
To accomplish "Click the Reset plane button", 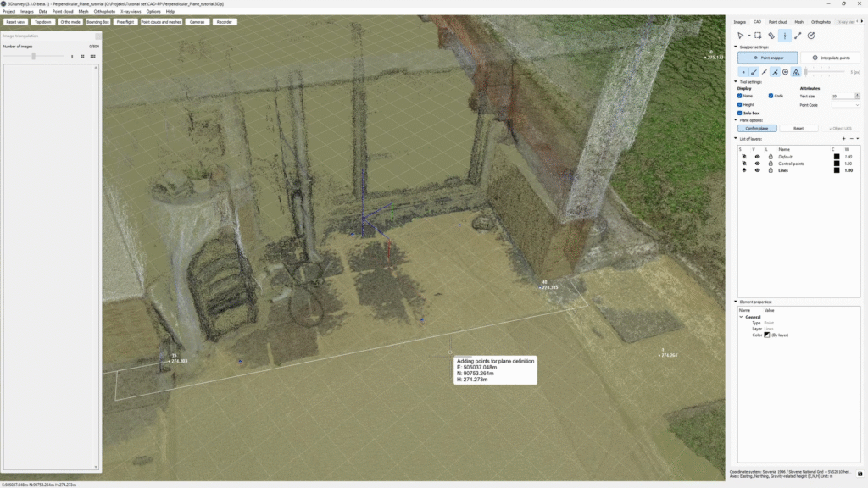I will pyautogui.click(x=798, y=129).
